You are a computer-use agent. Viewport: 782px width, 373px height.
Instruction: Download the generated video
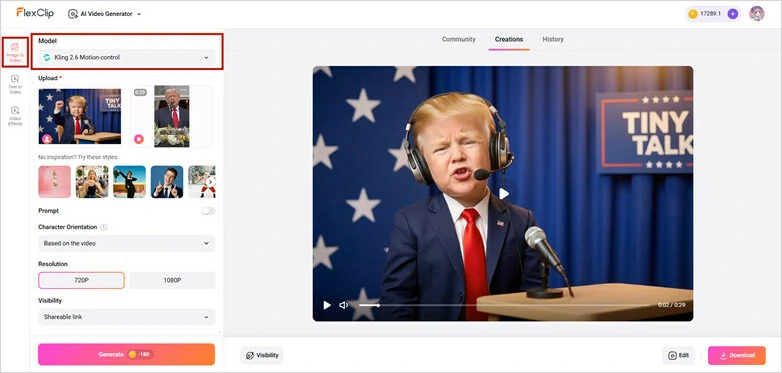pos(737,356)
